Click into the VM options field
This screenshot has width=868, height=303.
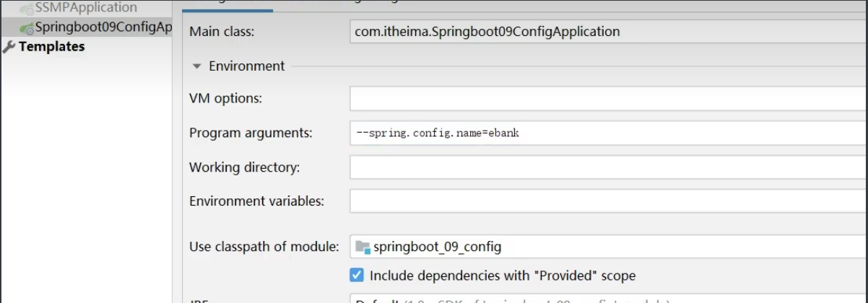[x=608, y=98]
